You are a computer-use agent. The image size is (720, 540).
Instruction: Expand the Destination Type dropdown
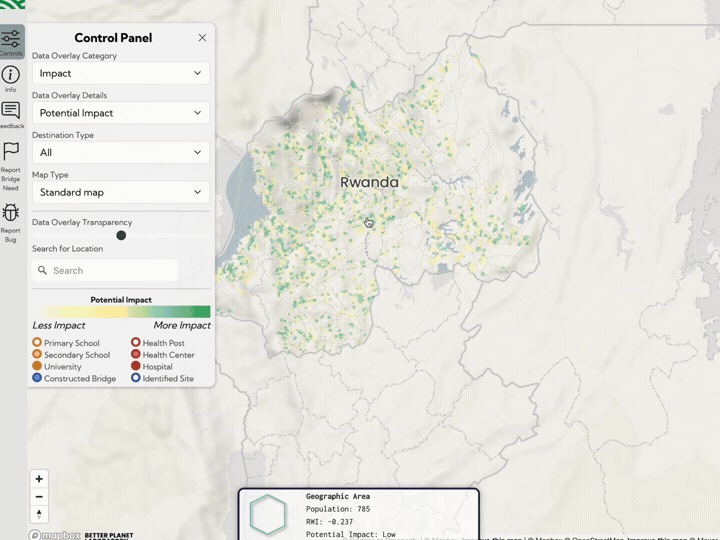tap(120, 152)
